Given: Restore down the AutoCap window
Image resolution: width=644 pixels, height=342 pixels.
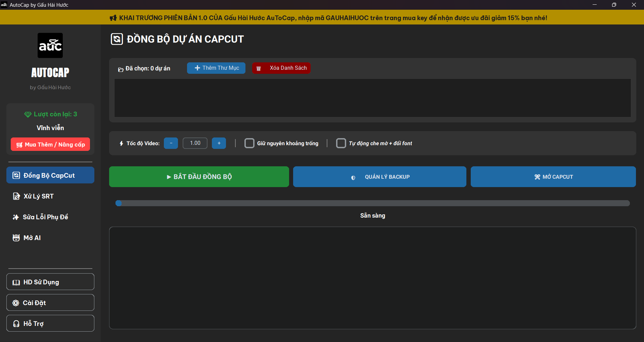Looking at the screenshot, I should point(614,5).
